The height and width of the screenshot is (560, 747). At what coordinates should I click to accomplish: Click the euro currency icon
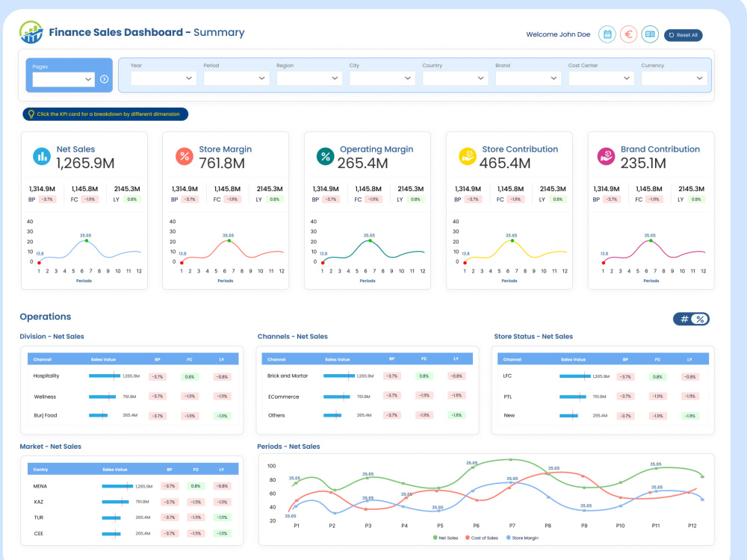(x=628, y=34)
